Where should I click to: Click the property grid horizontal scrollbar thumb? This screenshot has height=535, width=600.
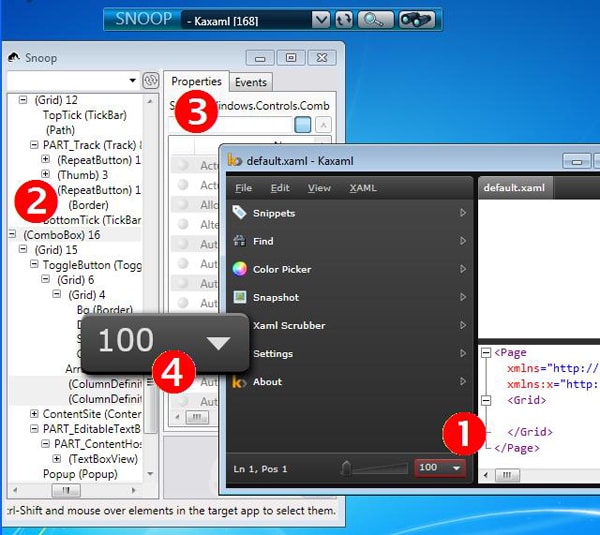[197, 417]
